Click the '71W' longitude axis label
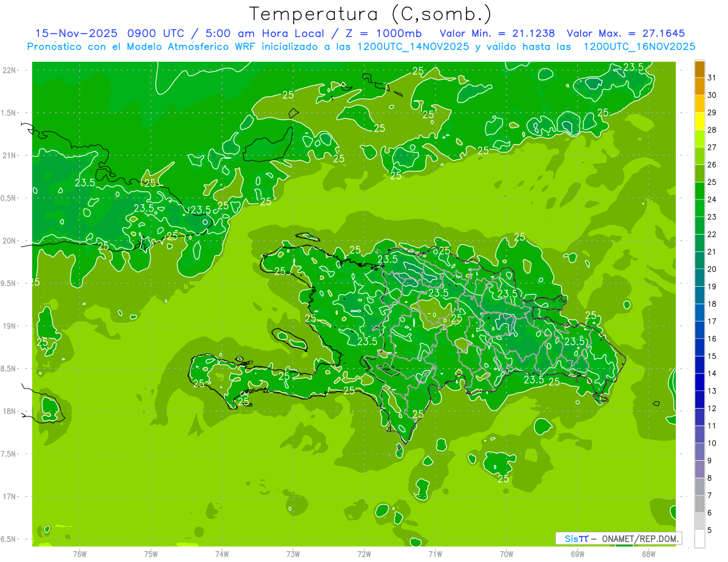This screenshot has width=728, height=562. 435,554
